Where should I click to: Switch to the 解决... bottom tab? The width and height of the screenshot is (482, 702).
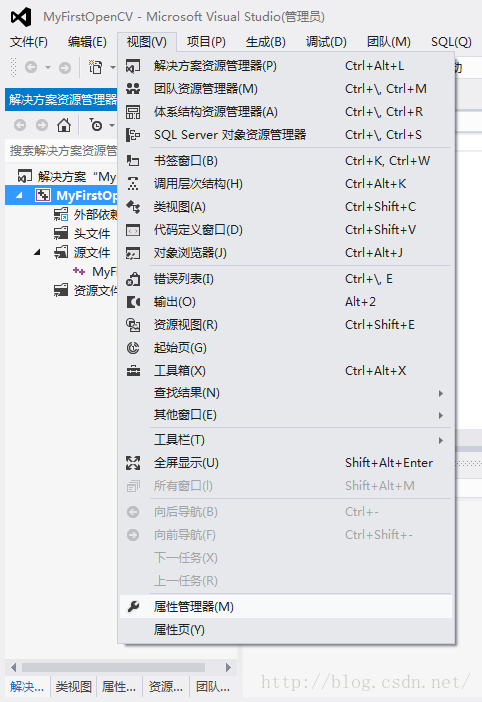tap(27, 686)
